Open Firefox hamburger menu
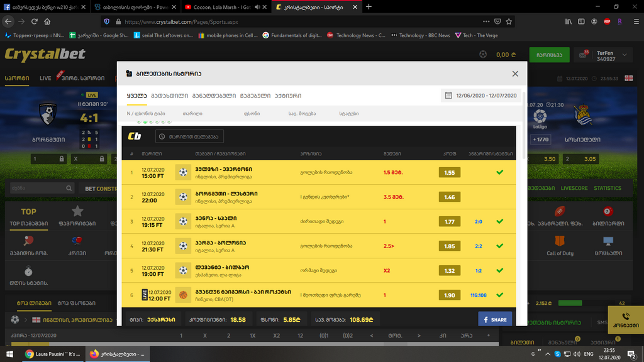This screenshot has width=644, height=362. [636, 21]
